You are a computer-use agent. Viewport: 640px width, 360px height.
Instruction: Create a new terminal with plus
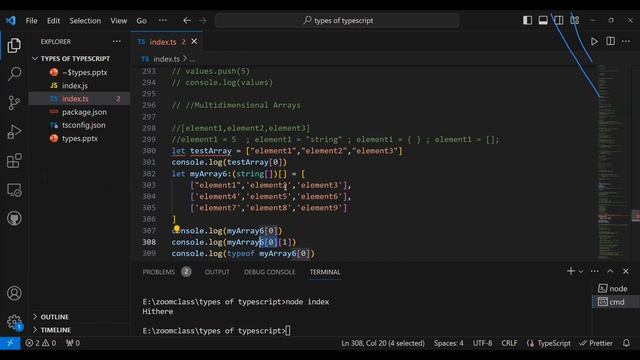pyautogui.click(x=571, y=271)
